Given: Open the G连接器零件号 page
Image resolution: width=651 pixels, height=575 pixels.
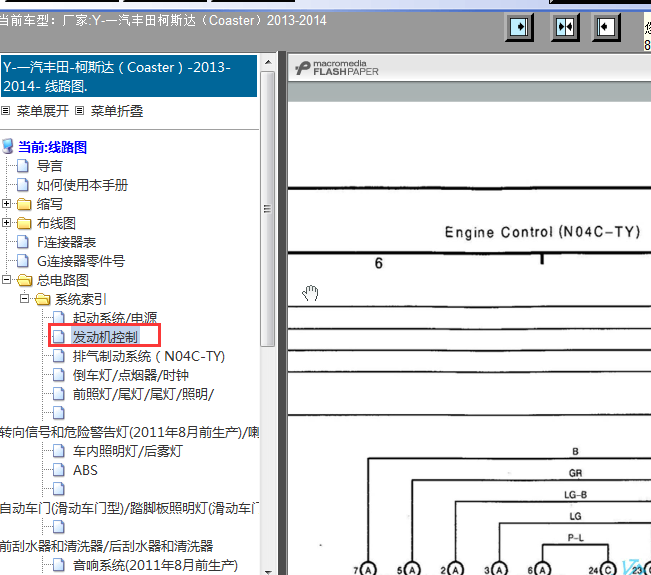Looking at the screenshot, I should pyautogui.click(x=81, y=262).
